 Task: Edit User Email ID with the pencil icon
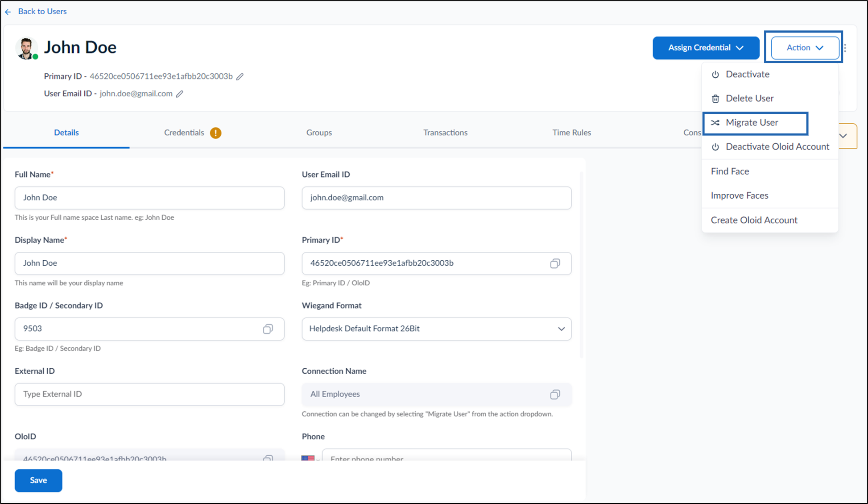(180, 94)
